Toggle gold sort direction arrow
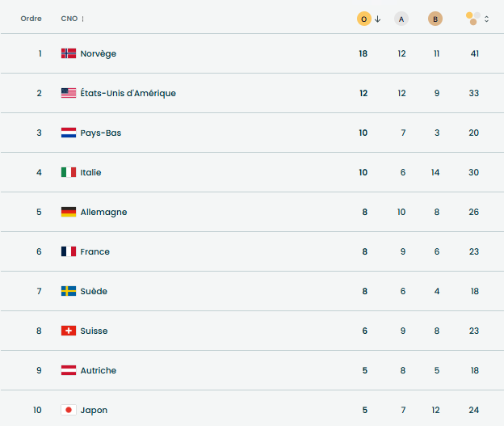Screen dimensions: 504x426 coord(377,19)
